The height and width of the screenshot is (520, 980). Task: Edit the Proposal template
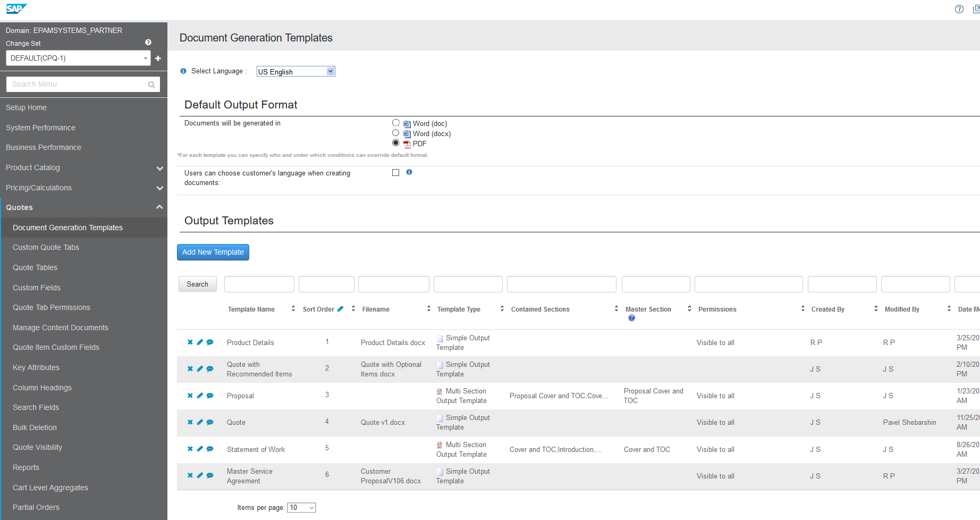click(200, 396)
